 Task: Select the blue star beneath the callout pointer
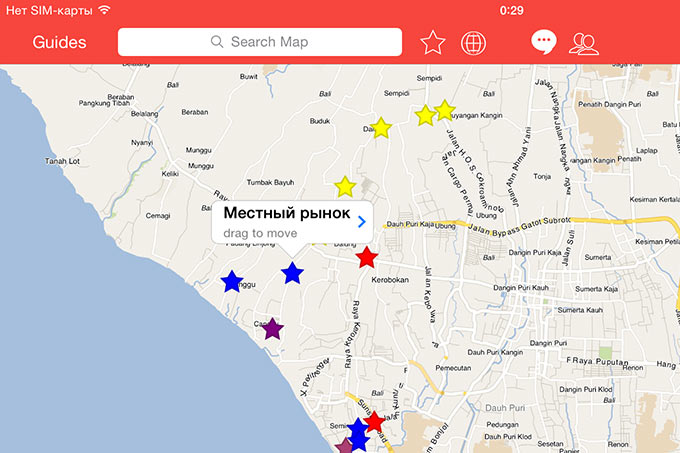(x=292, y=273)
